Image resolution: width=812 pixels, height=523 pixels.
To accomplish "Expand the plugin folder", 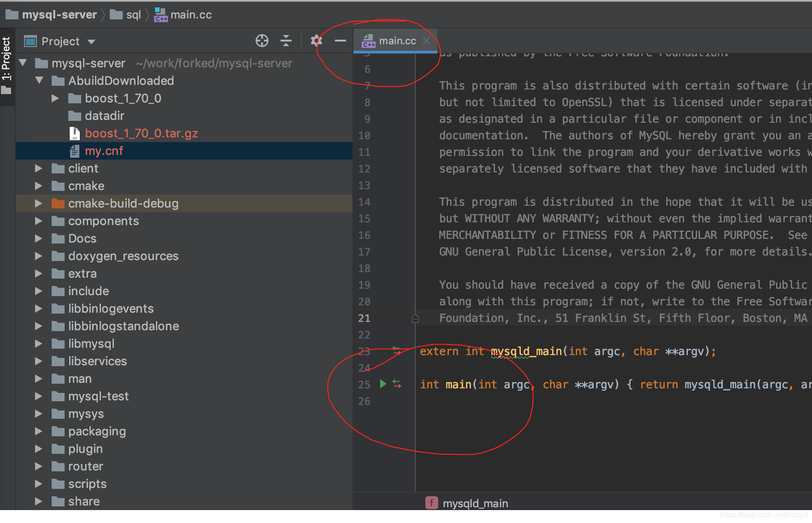I will pos(39,449).
